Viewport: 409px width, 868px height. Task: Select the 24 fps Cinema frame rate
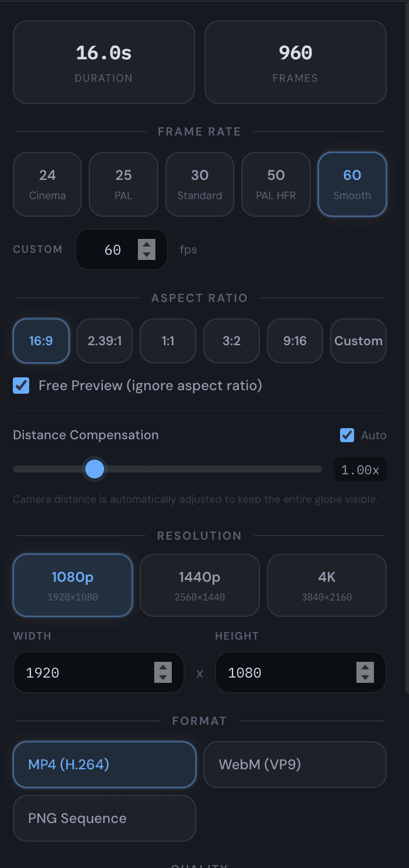[47, 184]
